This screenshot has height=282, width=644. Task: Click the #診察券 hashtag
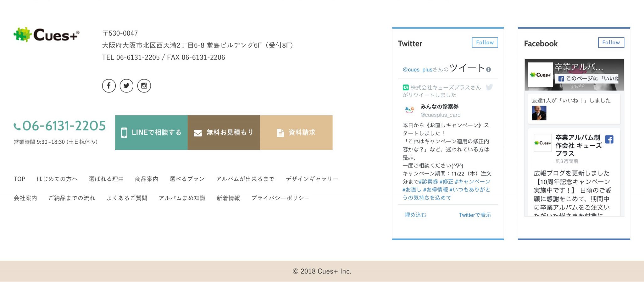[428, 182]
